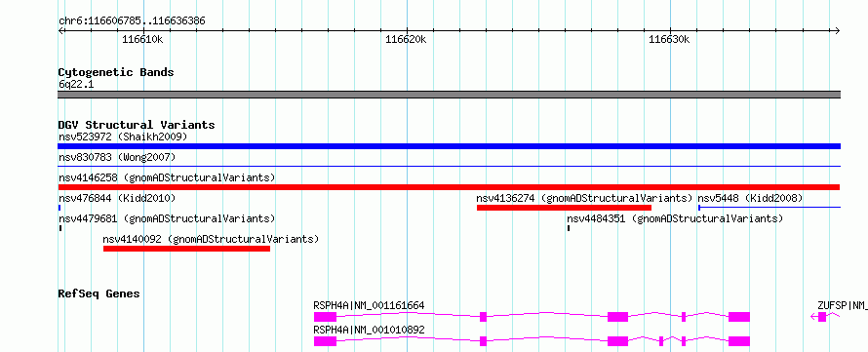Select the red nsv4140092 variant bar
Image resolution: width=868 pixels, height=352 pixels.
(186, 249)
